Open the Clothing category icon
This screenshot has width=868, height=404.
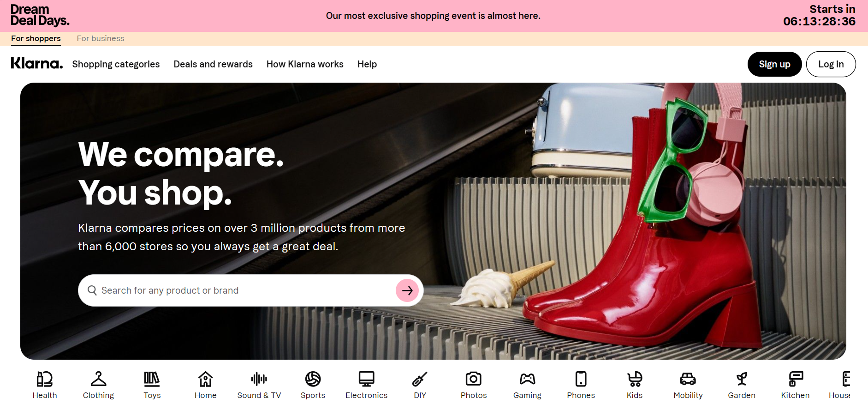pos(98,379)
